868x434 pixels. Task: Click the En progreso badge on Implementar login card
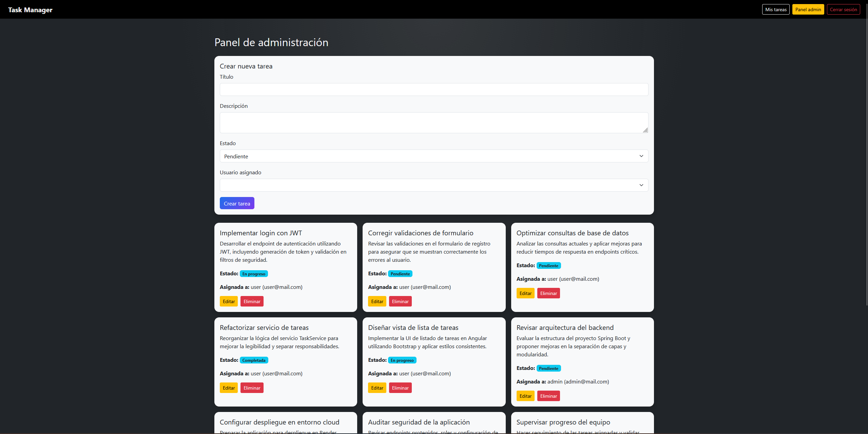point(254,274)
